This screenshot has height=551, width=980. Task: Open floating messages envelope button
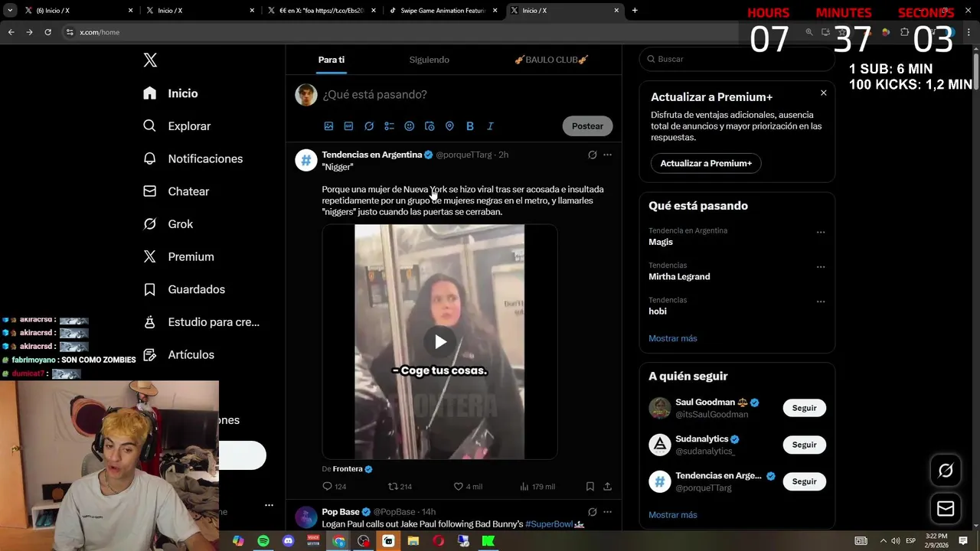(946, 508)
